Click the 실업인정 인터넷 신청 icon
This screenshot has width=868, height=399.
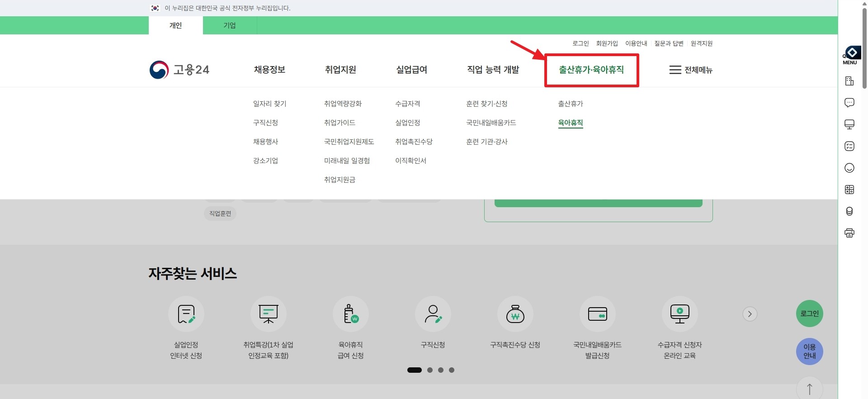186,314
